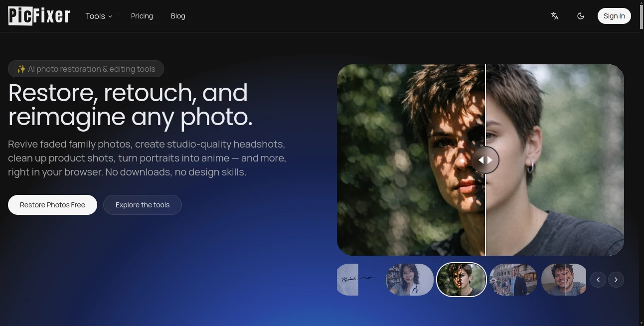Image resolution: width=644 pixels, height=326 pixels.
Task: Select the man at Colosseum thumbnail
Action: pos(513,280)
